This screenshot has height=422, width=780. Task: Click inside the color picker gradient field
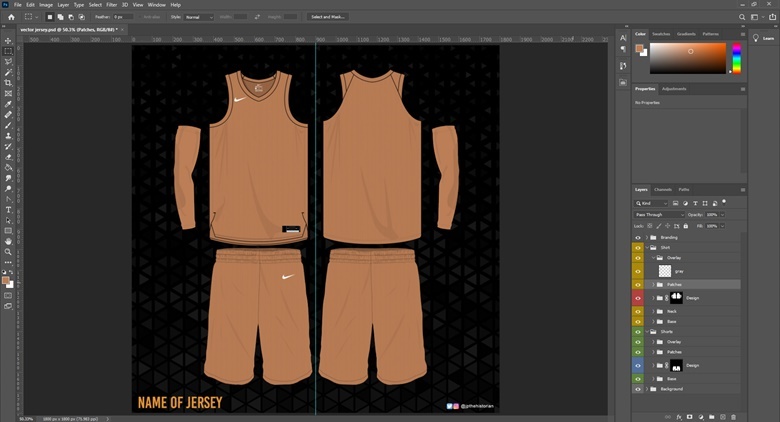coord(687,58)
